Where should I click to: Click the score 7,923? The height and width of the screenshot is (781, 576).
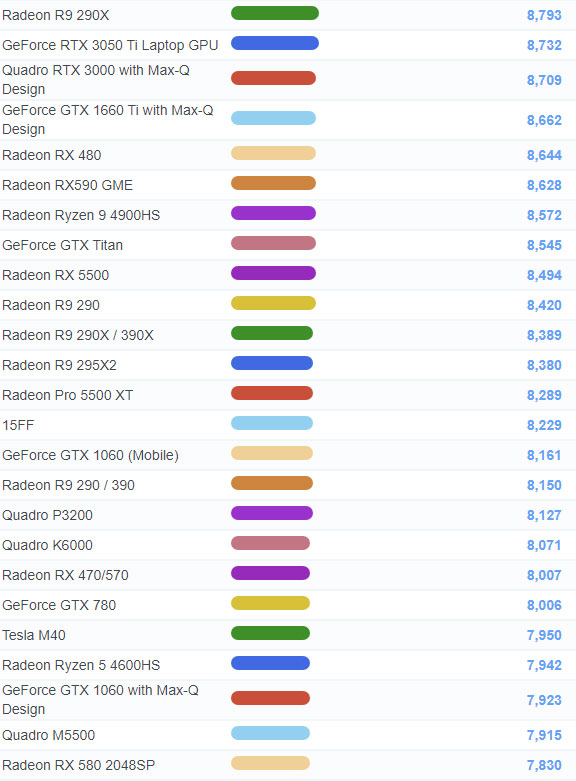[544, 700]
